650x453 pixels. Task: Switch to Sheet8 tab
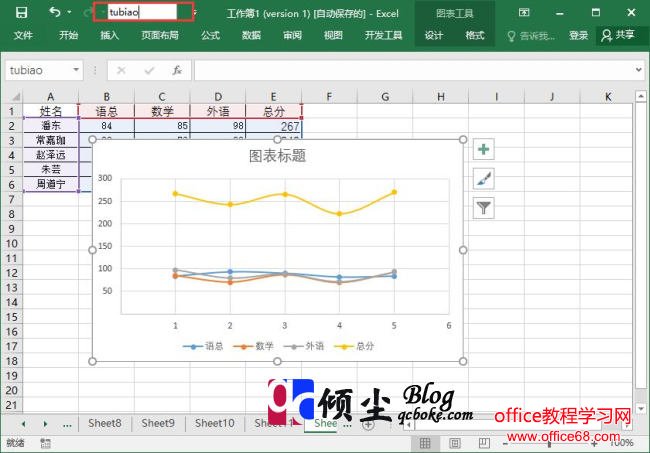click(104, 423)
